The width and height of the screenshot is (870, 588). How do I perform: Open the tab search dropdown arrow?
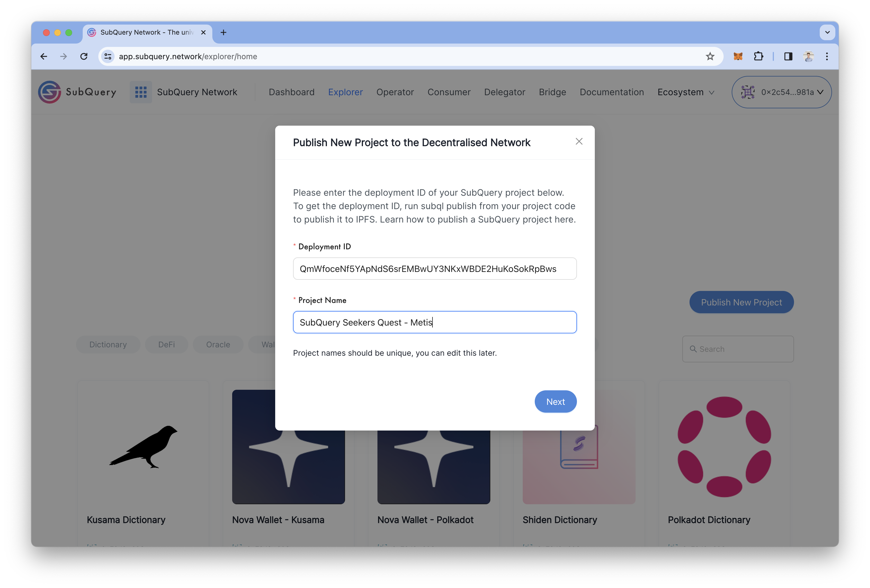tap(827, 33)
